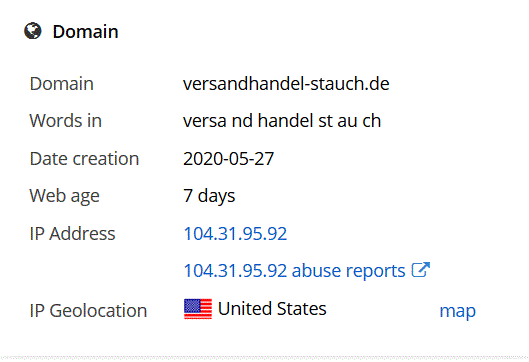The height and width of the screenshot is (362, 529).
Task: Click the Words in value text
Action: (282, 121)
